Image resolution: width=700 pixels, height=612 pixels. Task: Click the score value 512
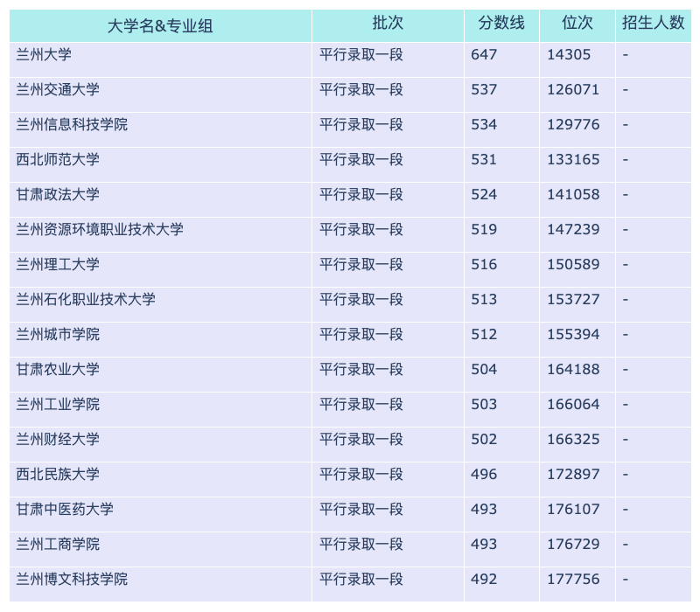click(x=484, y=335)
